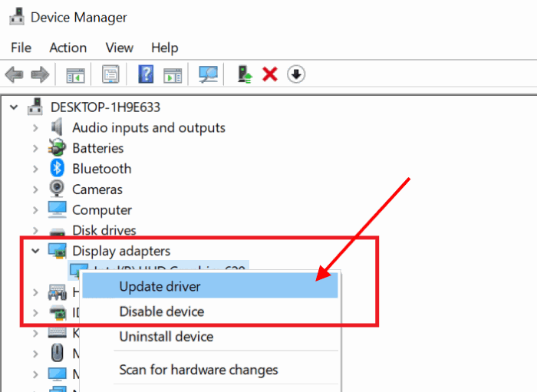Click the Forward arrow toolbar icon
537x392 pixels.
point(40,74)
